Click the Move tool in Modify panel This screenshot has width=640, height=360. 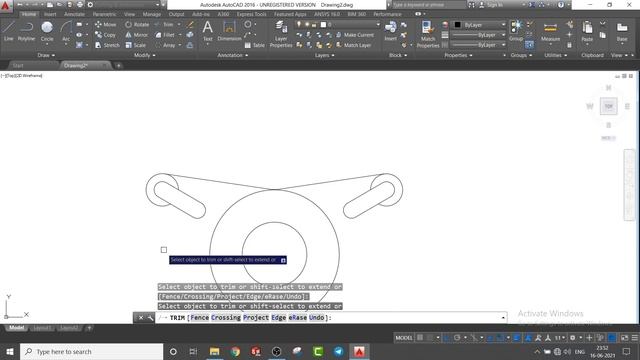tap(105, 24)
